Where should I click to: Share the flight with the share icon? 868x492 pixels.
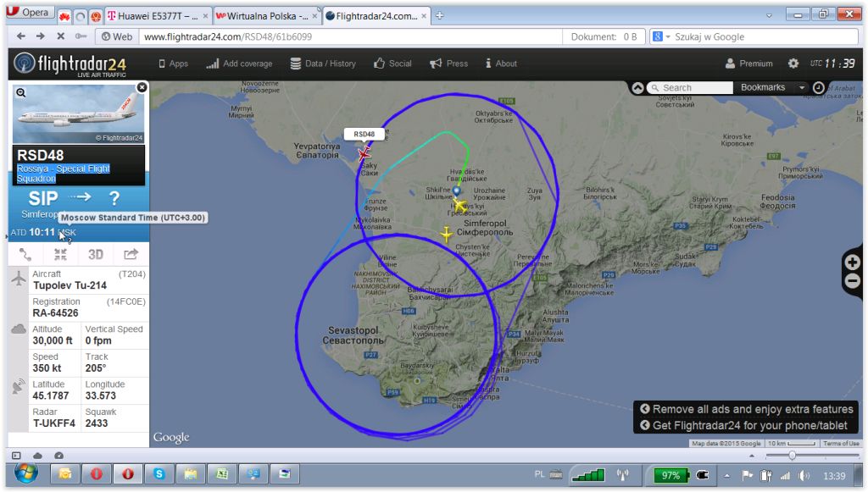(131, 254)
